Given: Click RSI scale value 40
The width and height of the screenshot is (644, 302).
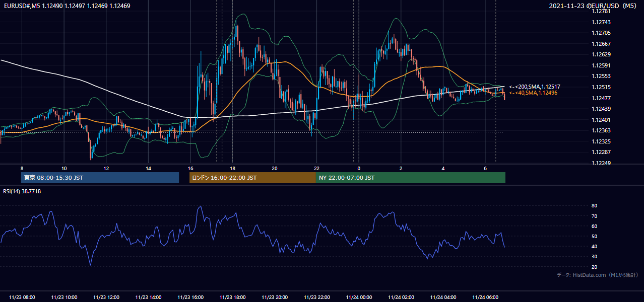Looking at the screenshot, I should [594, 247].
